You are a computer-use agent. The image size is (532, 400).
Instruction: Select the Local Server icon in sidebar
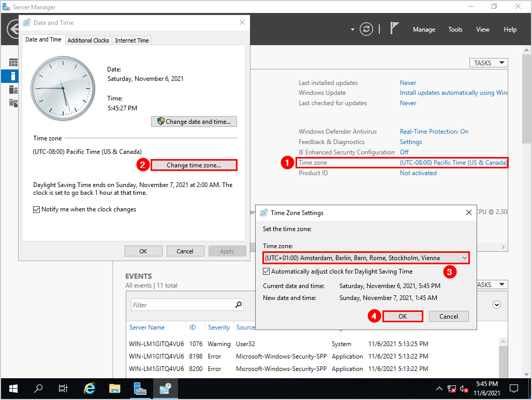pyautogui.click(x=13, y=76)
